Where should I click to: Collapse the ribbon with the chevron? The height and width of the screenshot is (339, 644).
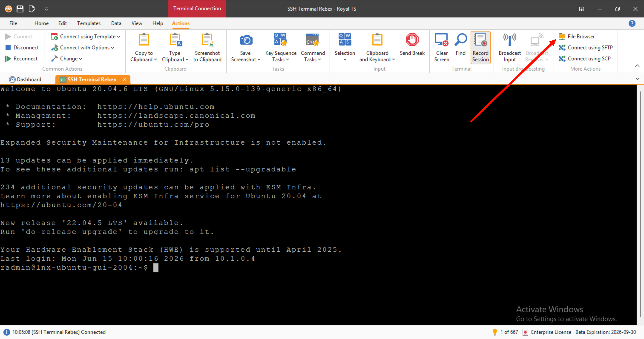[x=637, y=66]
